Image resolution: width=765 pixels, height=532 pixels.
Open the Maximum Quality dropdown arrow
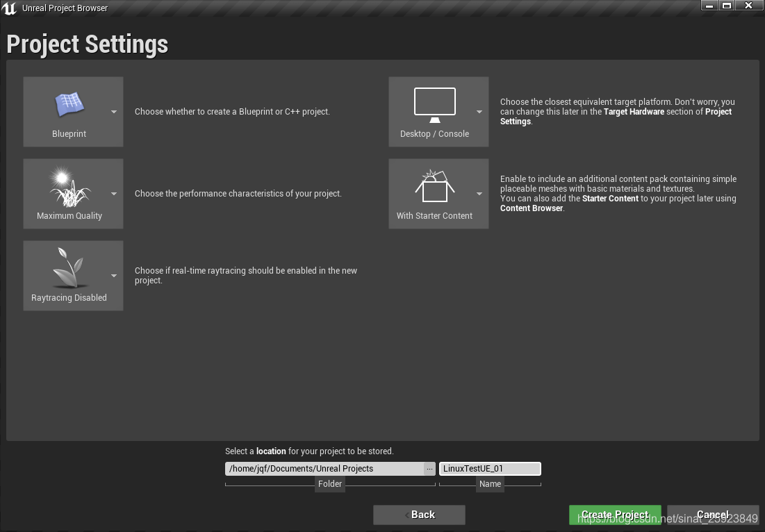point(114,194)
